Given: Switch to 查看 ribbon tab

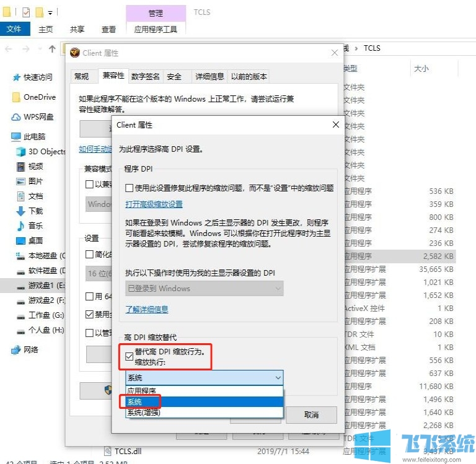Looking at the screenshot, I should (108, 29).
